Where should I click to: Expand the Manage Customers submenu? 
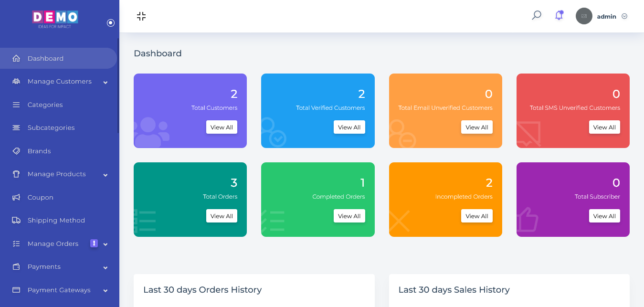[105, 82]
